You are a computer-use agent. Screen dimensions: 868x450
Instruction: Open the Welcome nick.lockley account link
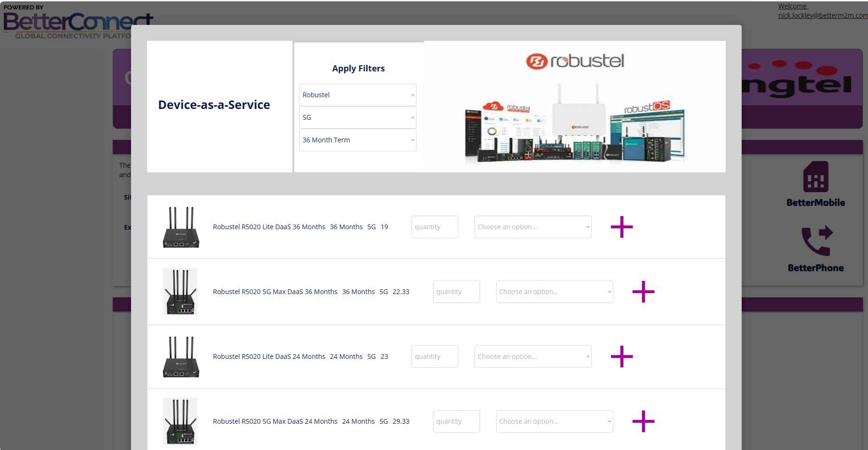click(822, 11)
